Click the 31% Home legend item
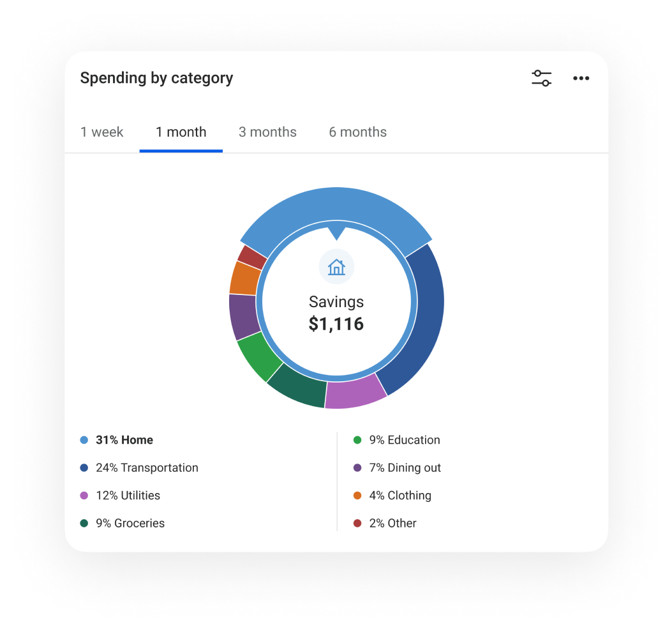The image size is (672, 629). (x=117, y=440)
